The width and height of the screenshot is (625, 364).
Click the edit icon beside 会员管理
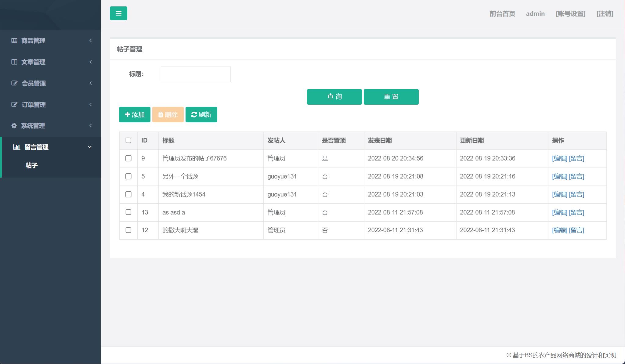pyautogui.click(x=14, y=83)
